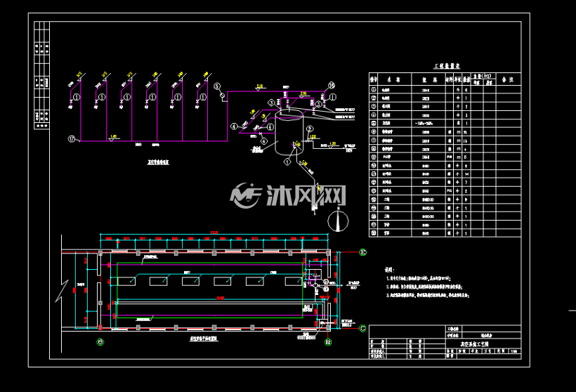Click the 1:100 scale cell in the title block
576x392 pixels.
(514, 351)
